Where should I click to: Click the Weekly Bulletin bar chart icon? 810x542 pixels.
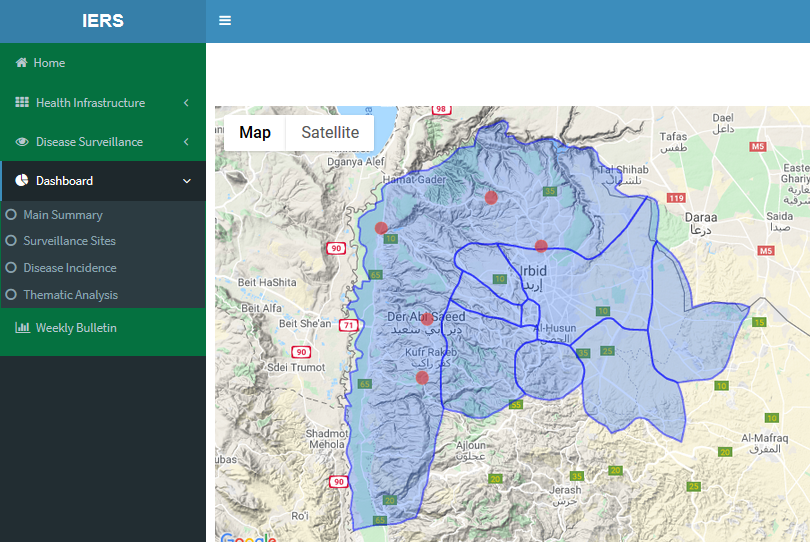point(22,327)
